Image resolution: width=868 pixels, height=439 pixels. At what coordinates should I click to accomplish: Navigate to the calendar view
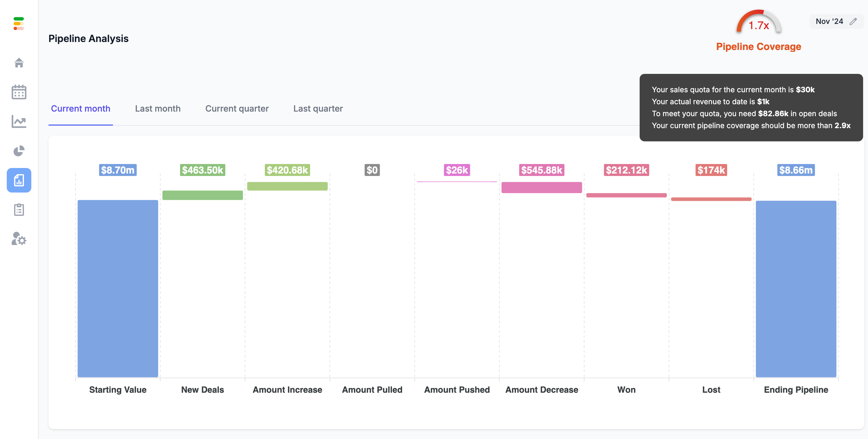(x=18, y=92)
